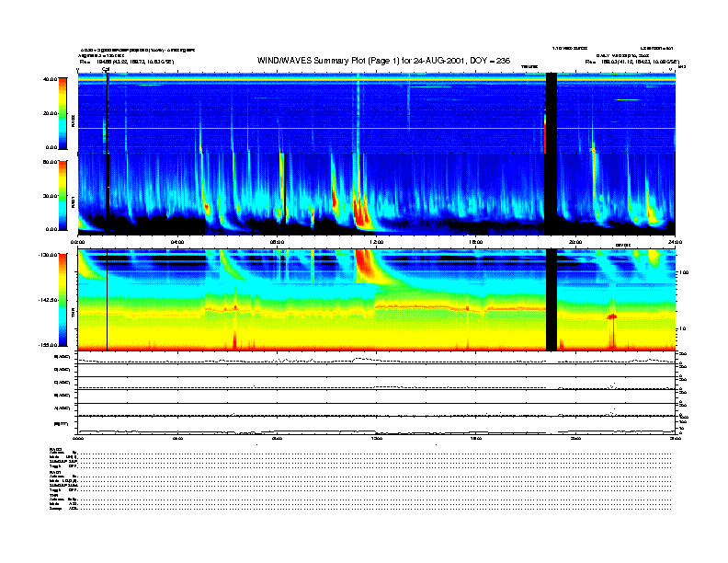728x563 pixels.
Task: Click the -142.50 label on TNR scale
Action: [48, 300]
